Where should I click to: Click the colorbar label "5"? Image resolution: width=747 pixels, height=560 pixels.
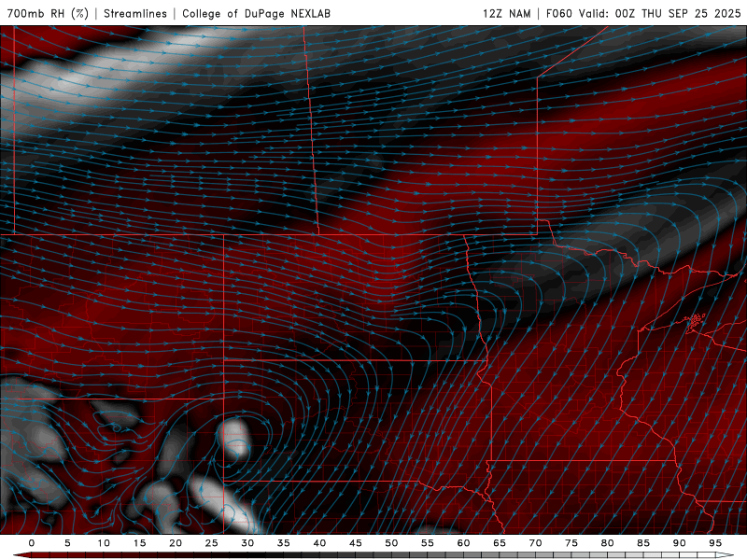(67, 543)
